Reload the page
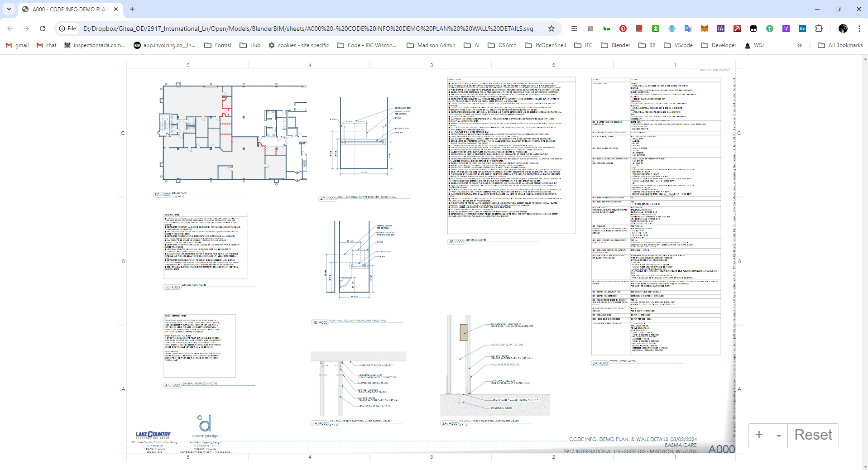 [x=43, y=29]
